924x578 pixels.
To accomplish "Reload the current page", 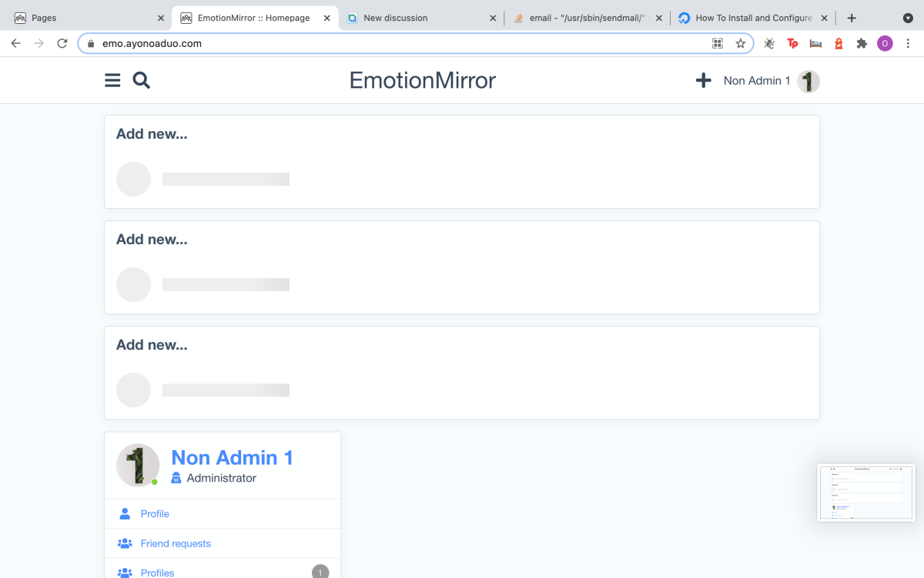I will click(x=62, y=44).
